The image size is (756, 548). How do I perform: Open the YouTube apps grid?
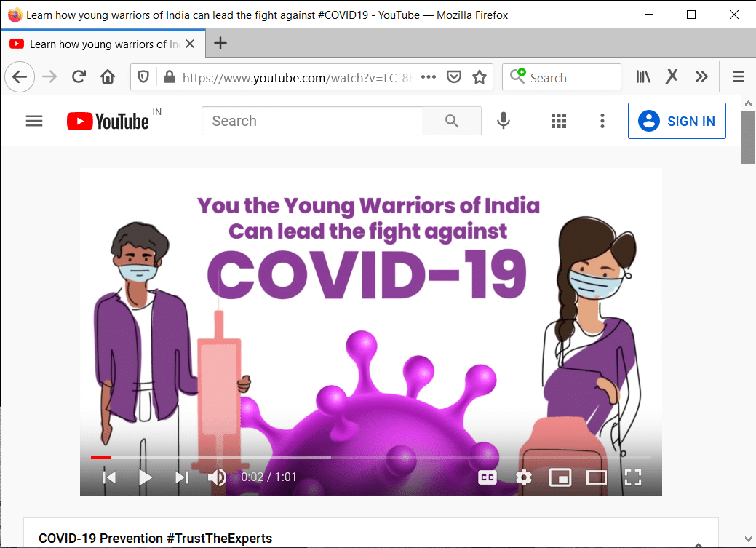(x=559, y=121)
